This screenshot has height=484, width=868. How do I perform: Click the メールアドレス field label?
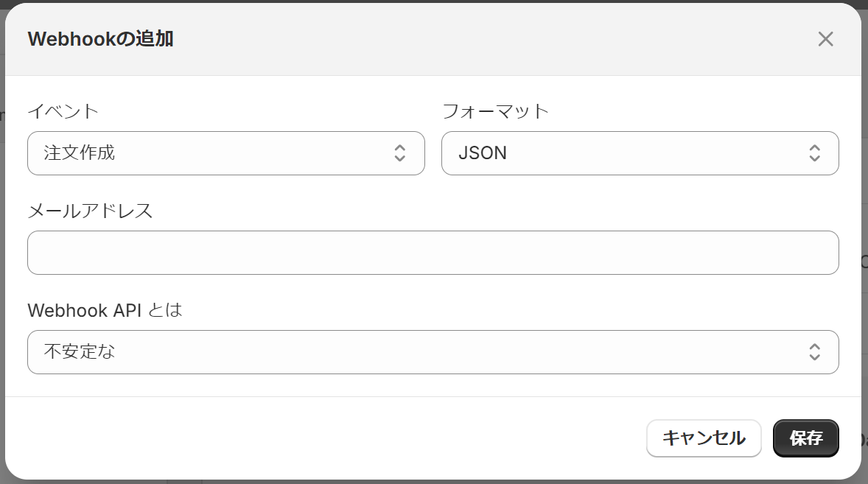pyautogui.click(x=90, y=211)
